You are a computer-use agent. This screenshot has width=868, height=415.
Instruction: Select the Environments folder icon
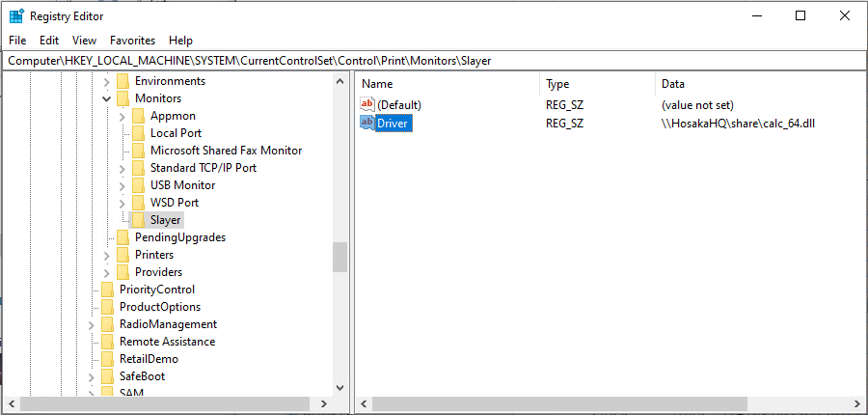pyautogui.click(x=122, y=81)
